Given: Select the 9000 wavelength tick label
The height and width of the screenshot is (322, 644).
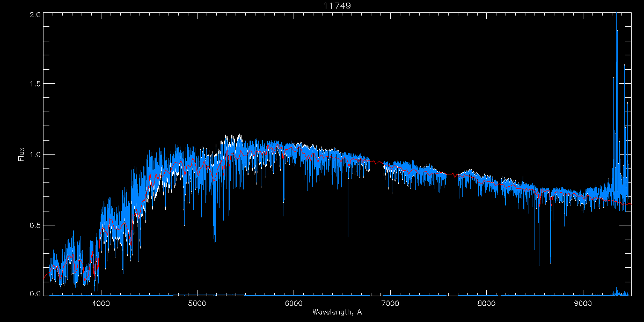Looking at the screenshot, I should pos(583,302).
